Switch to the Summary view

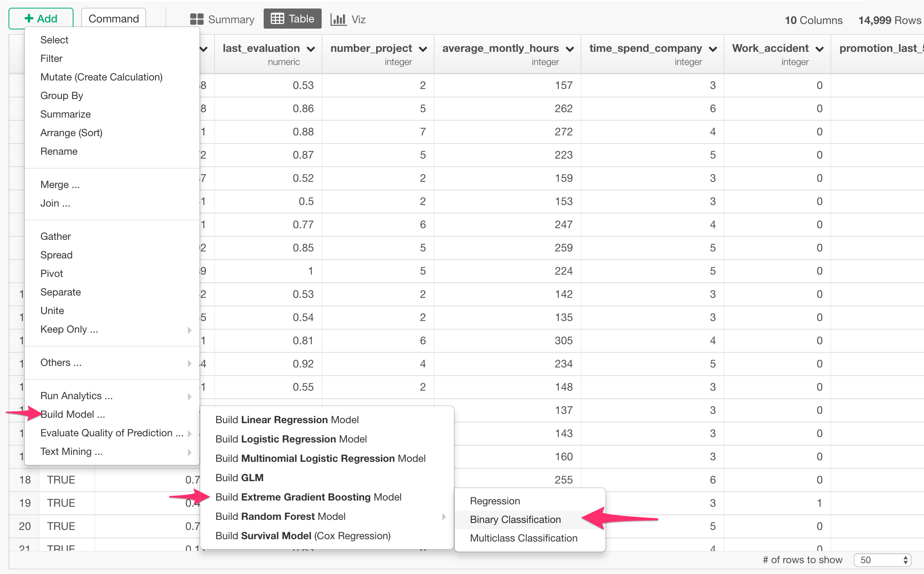222,19
